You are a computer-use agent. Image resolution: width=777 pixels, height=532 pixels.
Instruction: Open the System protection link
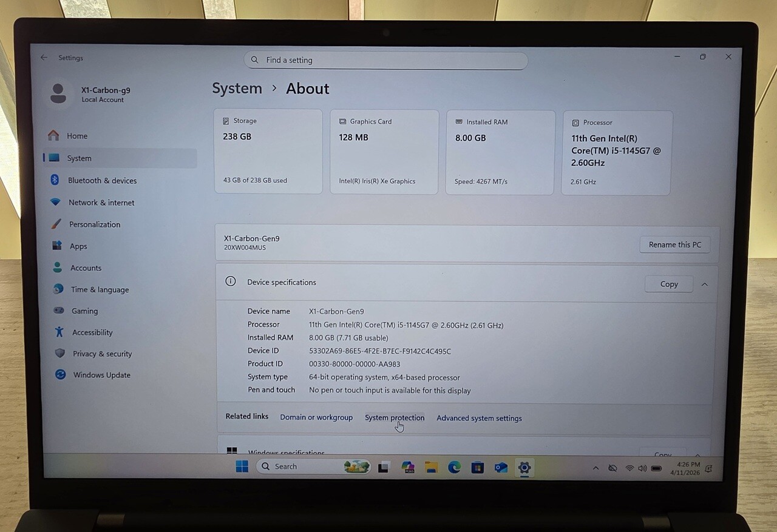click(395, 418)
